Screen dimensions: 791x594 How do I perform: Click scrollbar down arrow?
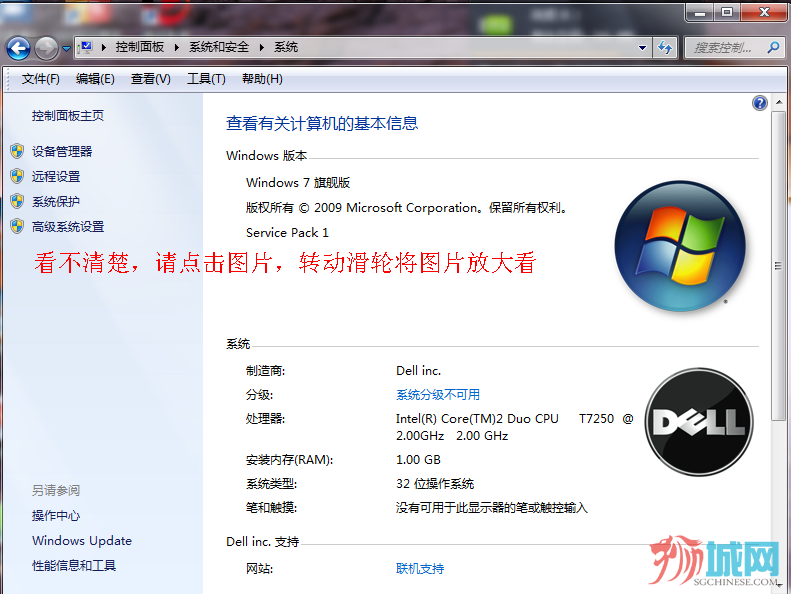tap(780, 584)
